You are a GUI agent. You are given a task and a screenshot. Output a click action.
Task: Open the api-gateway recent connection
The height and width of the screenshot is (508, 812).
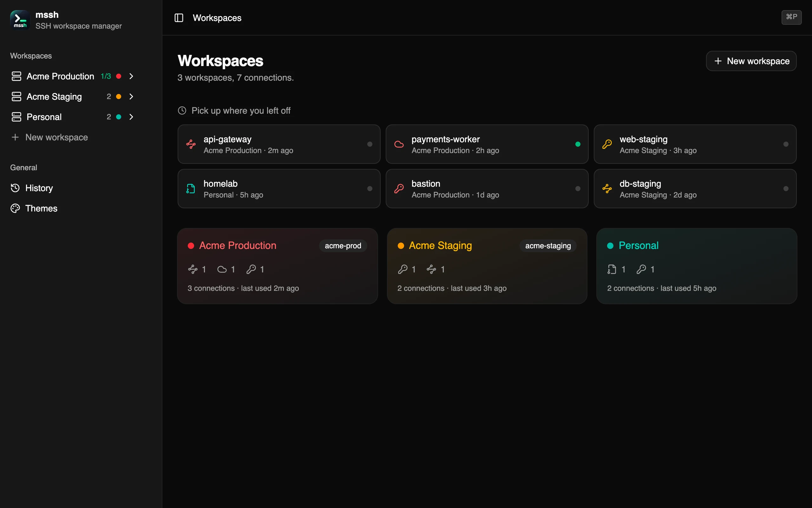(x=279, y=144)
